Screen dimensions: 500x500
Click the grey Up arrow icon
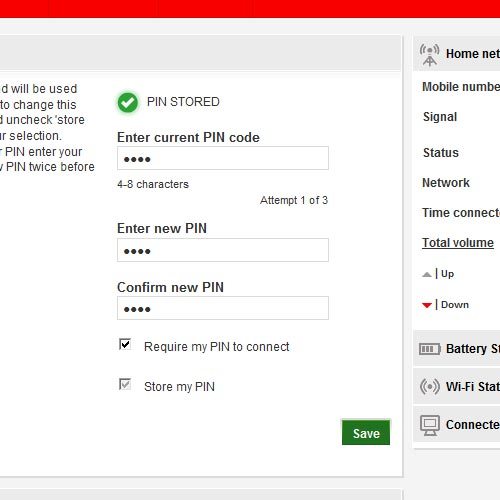pyautogui.click(x=427, y=274)
